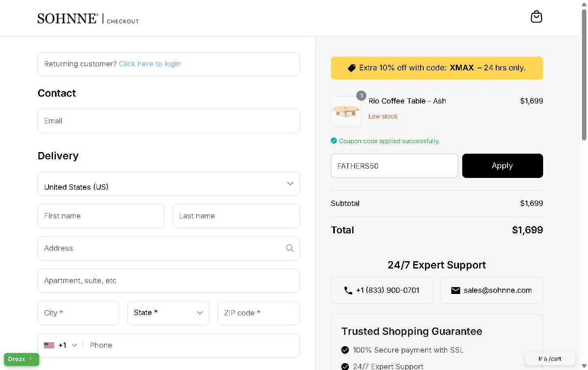Viewport: 588px width, 370px height.
Task: Click the US flag phone icon
Action: [49, 345]
